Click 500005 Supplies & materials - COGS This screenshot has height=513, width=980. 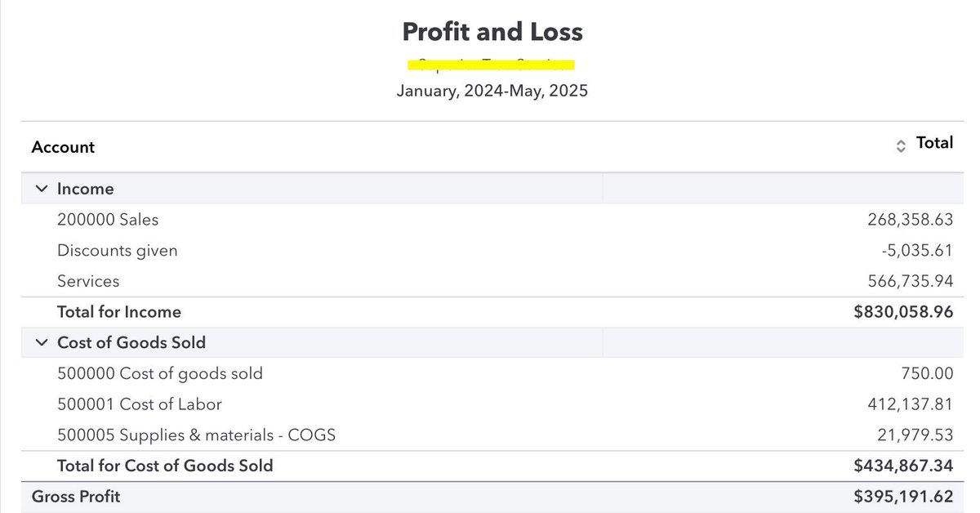pyautogui.click(x=196, y=435)
